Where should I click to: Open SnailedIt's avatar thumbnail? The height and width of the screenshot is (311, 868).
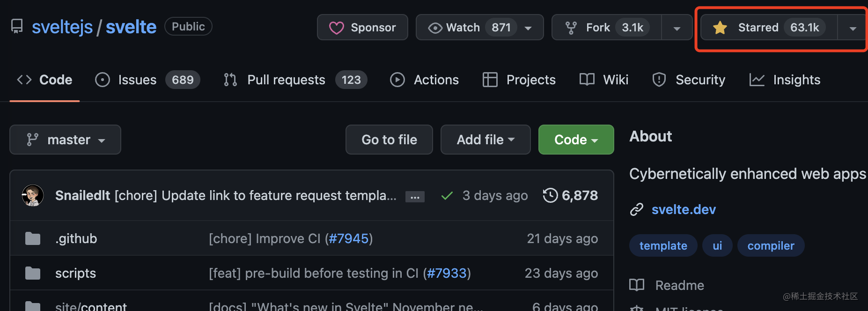pos(33,195)
